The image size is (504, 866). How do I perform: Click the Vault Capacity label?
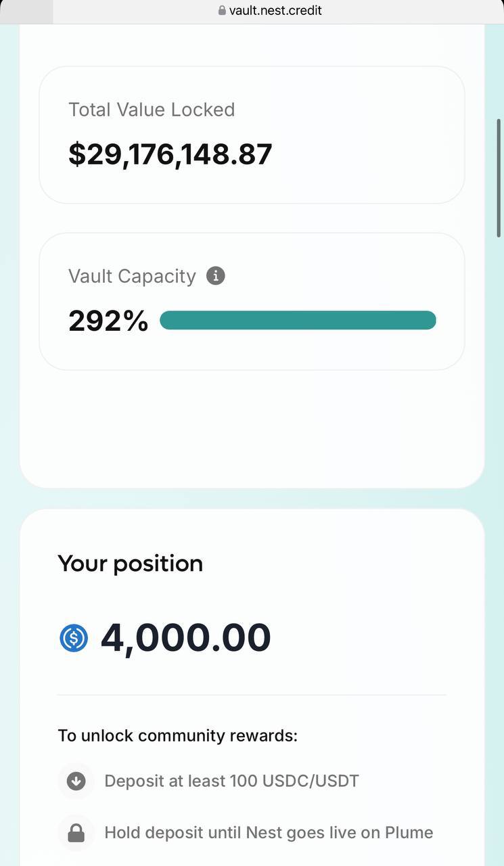pos(132,276)
